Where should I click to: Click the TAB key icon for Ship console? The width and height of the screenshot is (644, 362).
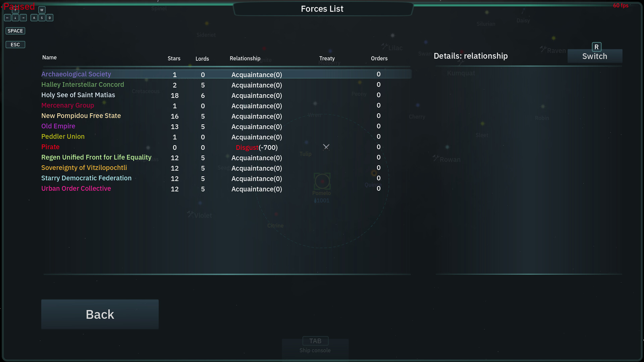pos(315,341)
